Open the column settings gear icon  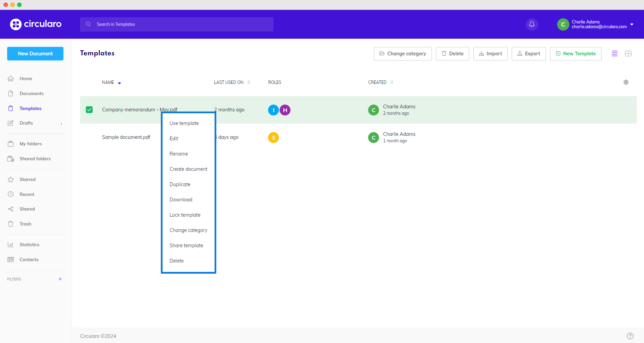pos(626,82)
